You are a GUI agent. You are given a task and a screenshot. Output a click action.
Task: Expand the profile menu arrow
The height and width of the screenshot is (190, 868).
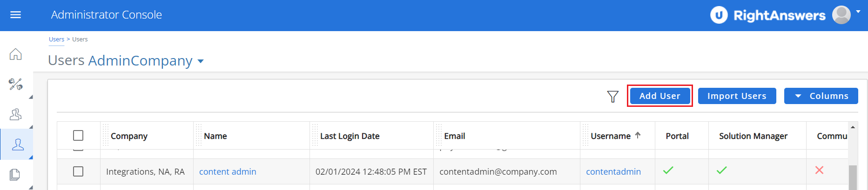tap(858, 12)
